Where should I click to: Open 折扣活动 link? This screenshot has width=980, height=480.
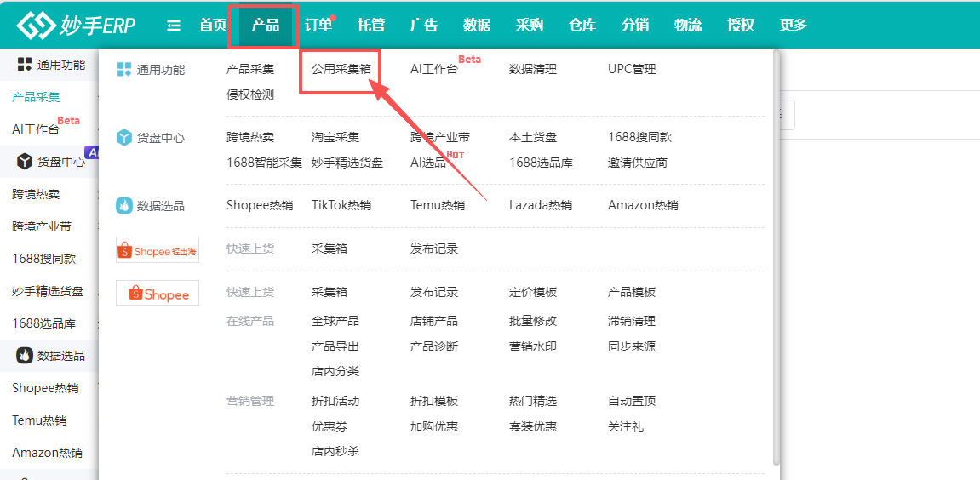tap(335, 401)
